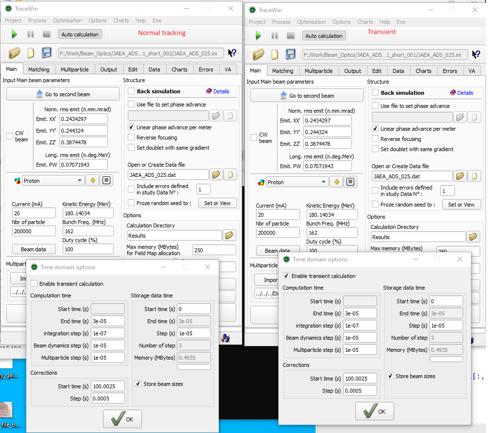
Task: Create new data file icon beside JAEA_ADS_025.dat, left window
Action: pos(230,174)
